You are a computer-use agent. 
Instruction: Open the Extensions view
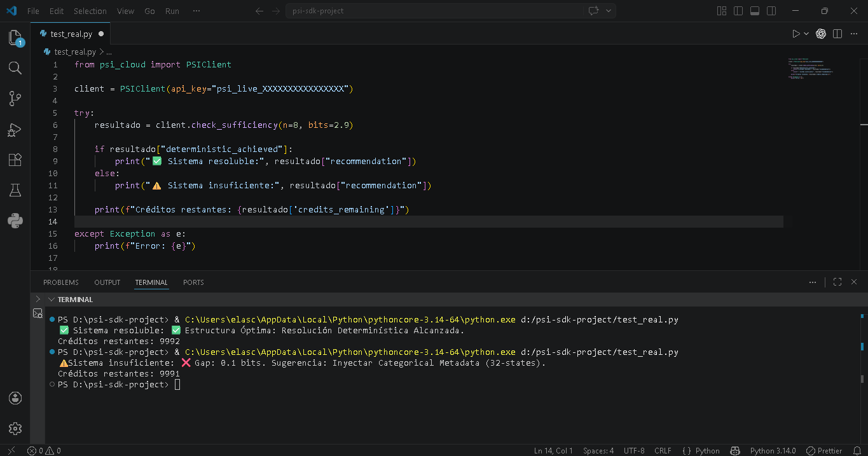(15, 160)
